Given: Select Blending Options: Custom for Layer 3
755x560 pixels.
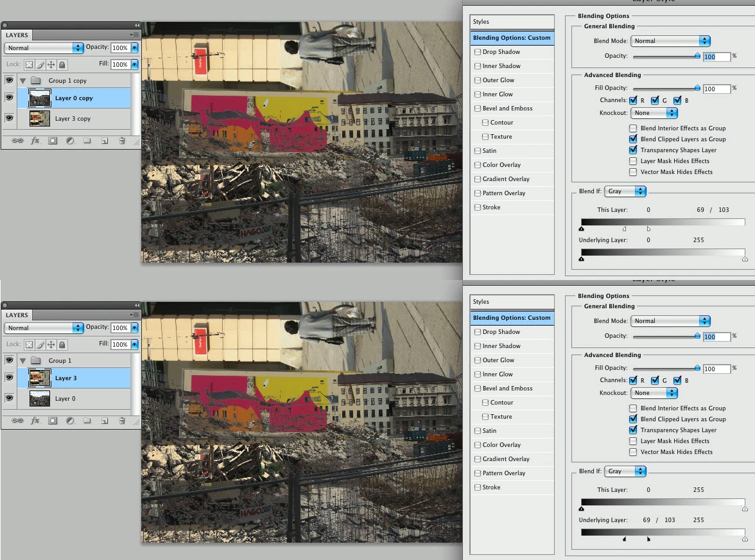Looking at the screenshot, I should pos(512,318).
